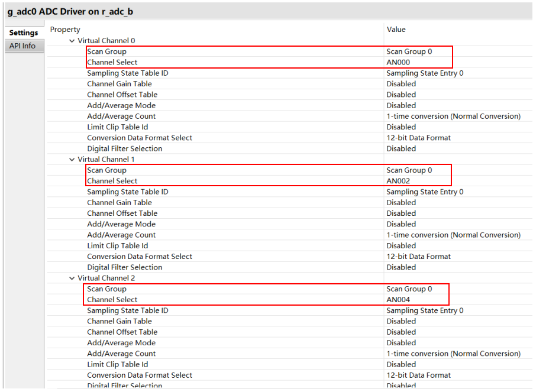Screen dimensions: 533x392
Task: Select Channel Gain Table under Virtual Channel 1
Action: click(x=119, y=202)
